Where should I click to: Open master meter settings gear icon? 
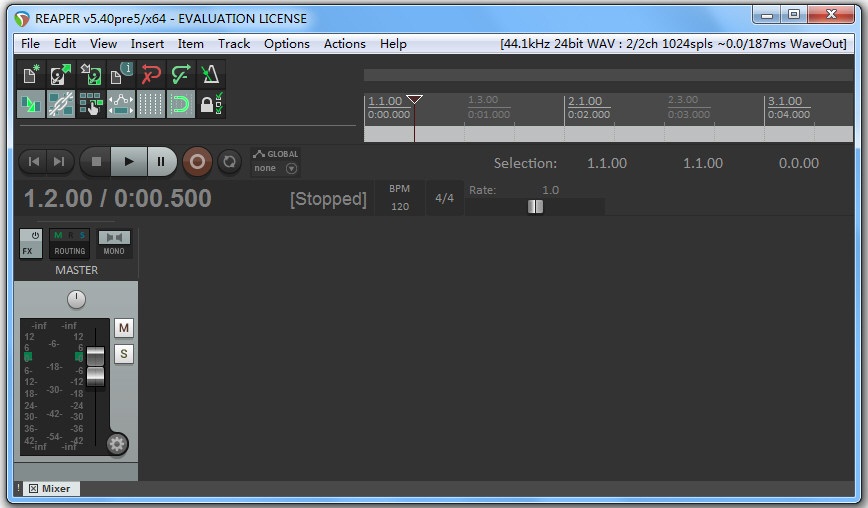click(x=116, y=444)
